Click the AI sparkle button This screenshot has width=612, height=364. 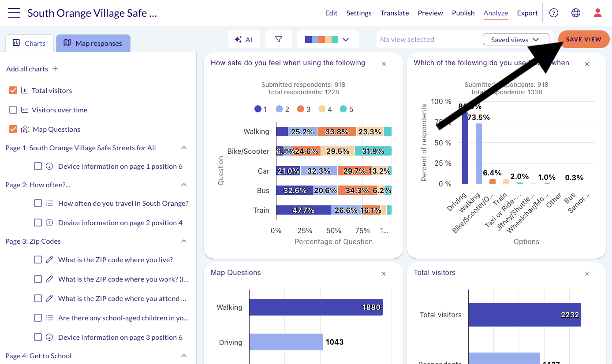pos(244,39)
